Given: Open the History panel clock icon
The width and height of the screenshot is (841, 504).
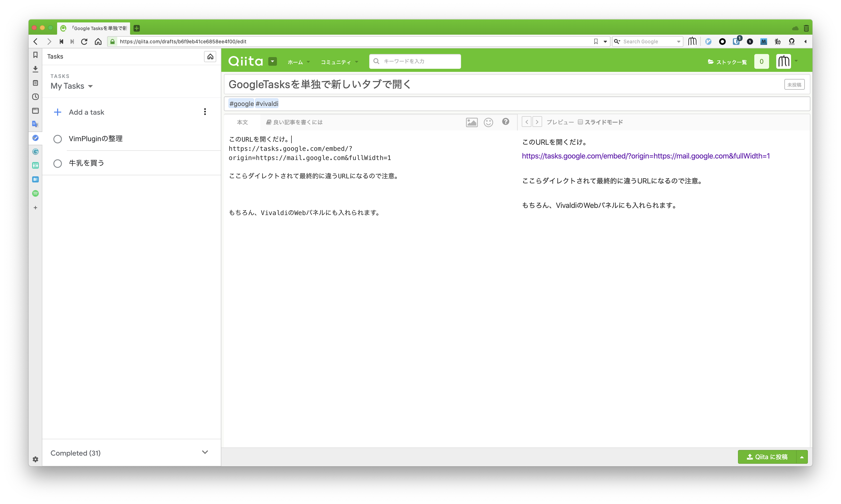Looking at the screenshot, I should (35, 97).
